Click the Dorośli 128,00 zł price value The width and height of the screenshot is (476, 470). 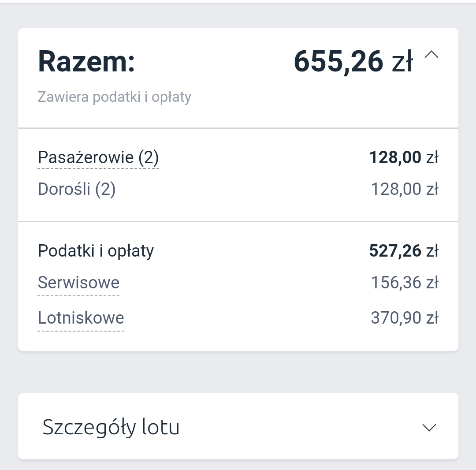point(405,189)
